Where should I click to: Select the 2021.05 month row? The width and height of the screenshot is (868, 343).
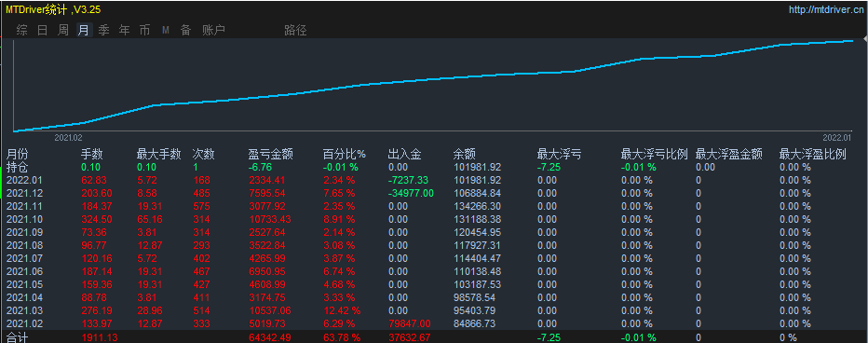click(x=434, y=284)
